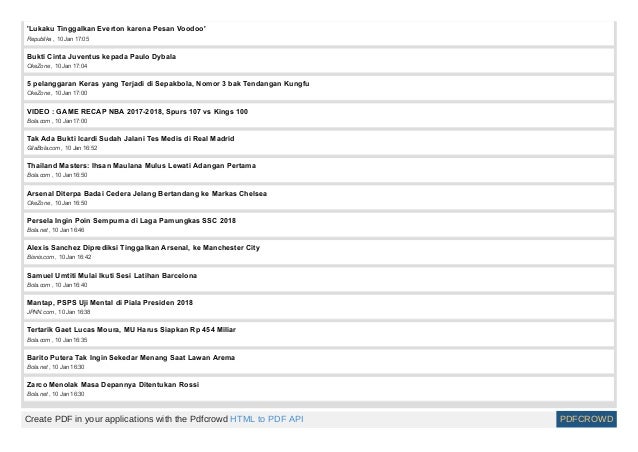The height and width of the screenshot is (452, 638).
Task: Click the source line under the Thailand Masters headline
Action: (x=57, y=175)
